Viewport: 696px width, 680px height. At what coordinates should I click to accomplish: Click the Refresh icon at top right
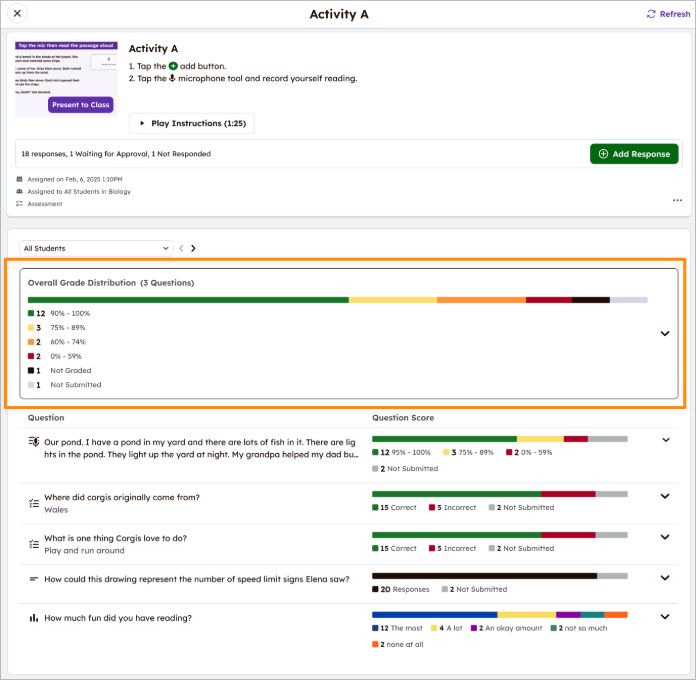click(x=652, y=14)
